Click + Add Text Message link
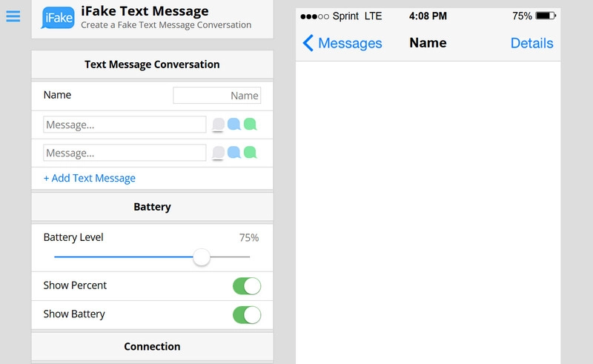 [x=89, y=178]
